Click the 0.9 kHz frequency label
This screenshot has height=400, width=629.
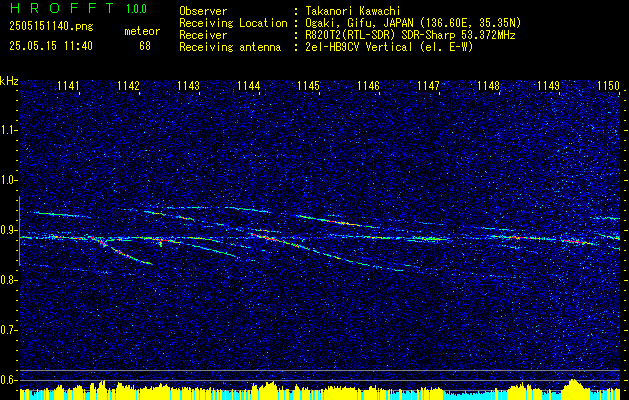pos(8,231)
